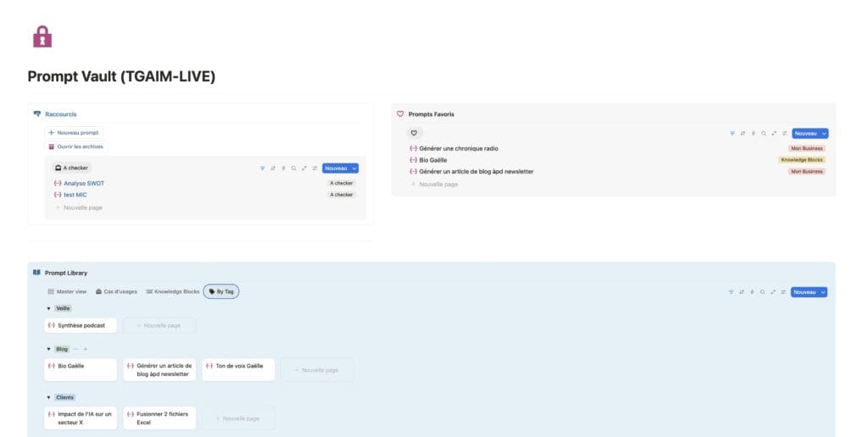Open Prompt Library as full page
Viewport: 868px width, 437px height.
click(x=773, y=292)
